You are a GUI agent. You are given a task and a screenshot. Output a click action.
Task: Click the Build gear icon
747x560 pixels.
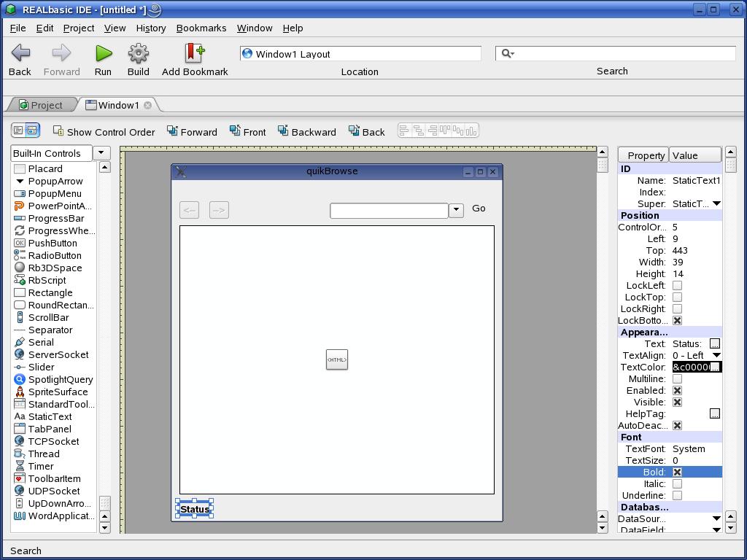138,53
